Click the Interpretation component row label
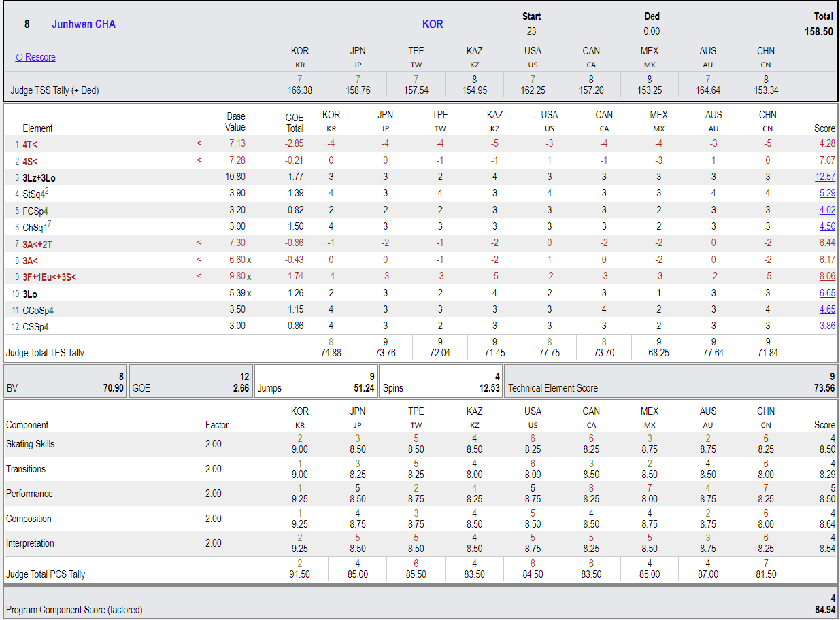The width and height of the screenshot is (840, 620). [x=30, y=543]
